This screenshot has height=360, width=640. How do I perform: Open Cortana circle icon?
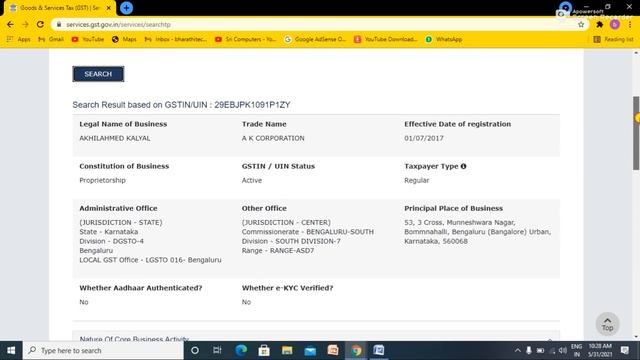[195, 350]
